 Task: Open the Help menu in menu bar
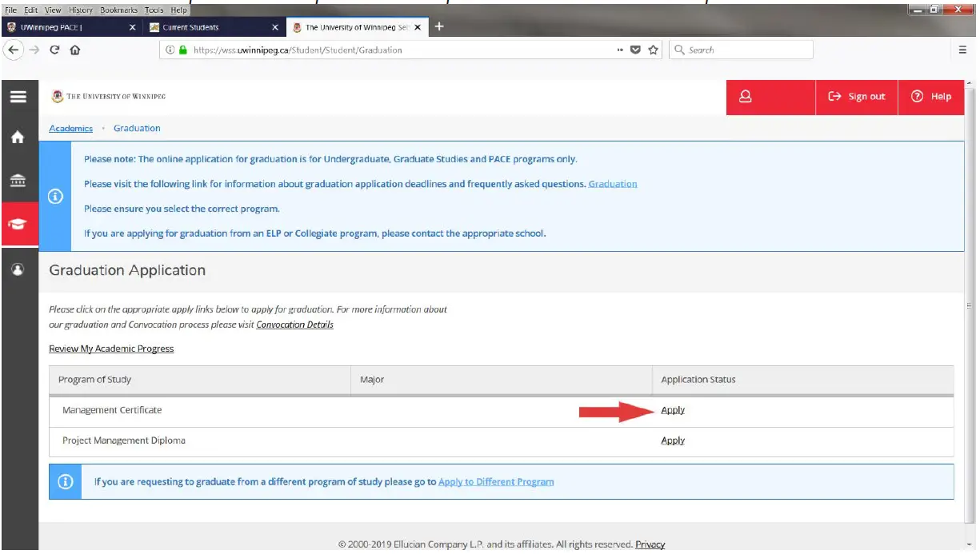coord(178,10)
